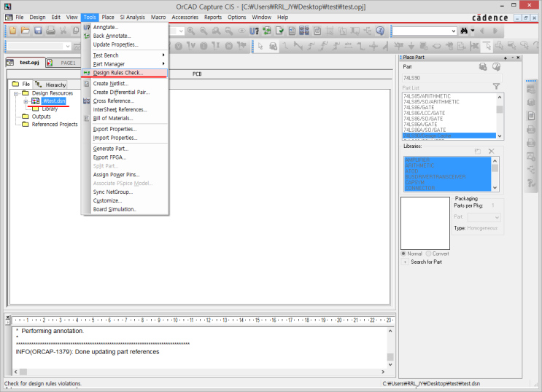
Task: Click the Place Junction cross tool
Action: (373, 46)
